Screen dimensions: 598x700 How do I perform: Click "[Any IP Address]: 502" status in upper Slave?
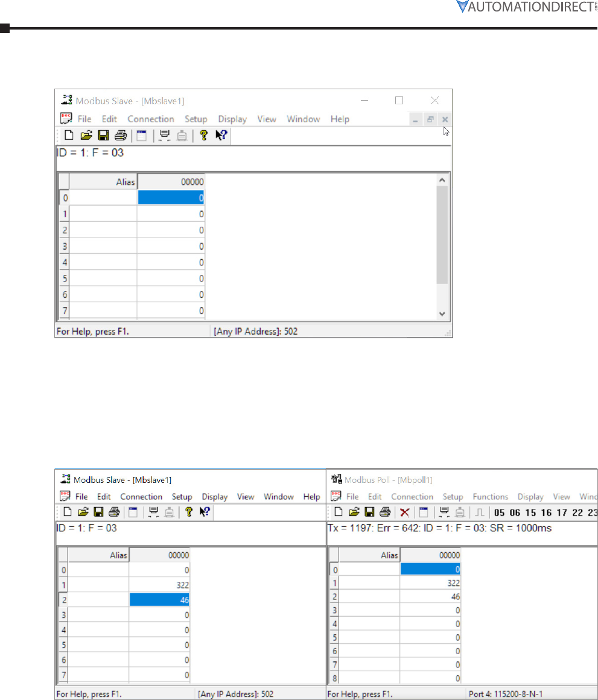pos(256,331)
